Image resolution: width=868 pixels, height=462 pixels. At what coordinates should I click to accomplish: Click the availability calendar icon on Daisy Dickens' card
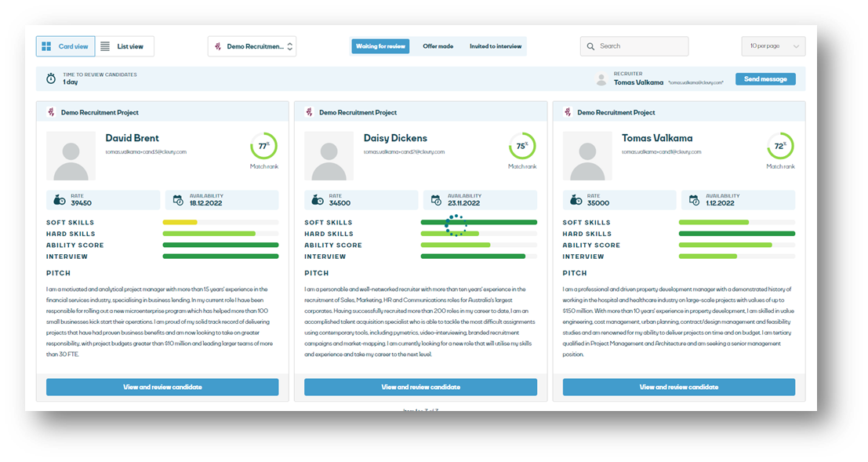click(x=435, y=200)
